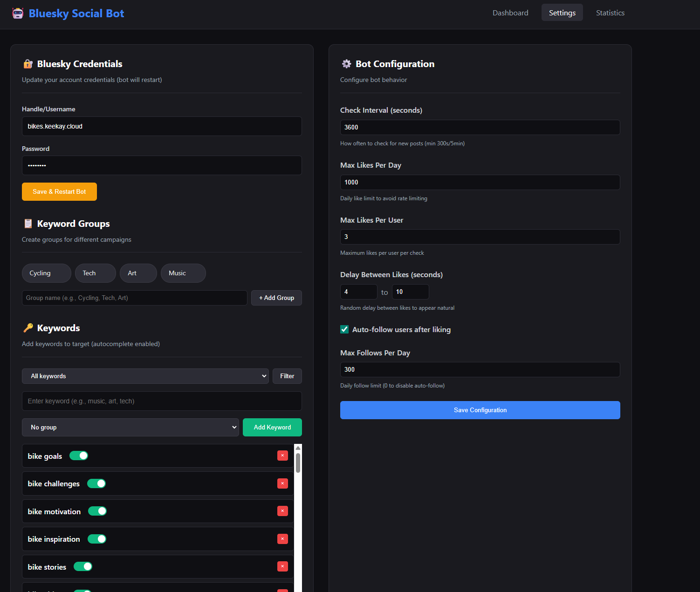
Task: Toggle the 'bike stories' keyword switch
Action: [83, 566]
